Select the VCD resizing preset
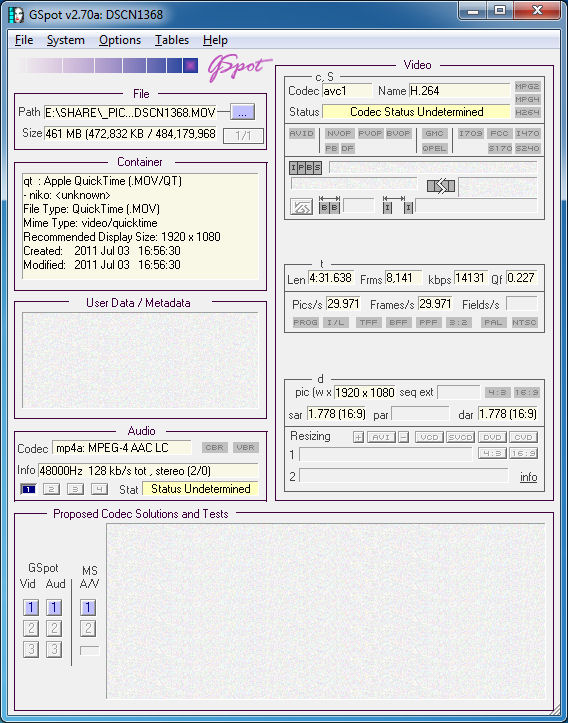 [x=429, y=437]
